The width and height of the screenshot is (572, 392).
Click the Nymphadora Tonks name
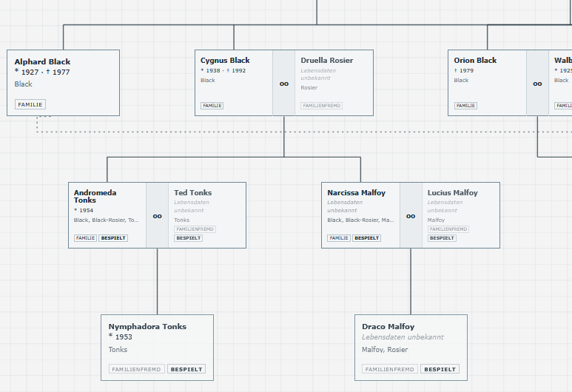147,326
